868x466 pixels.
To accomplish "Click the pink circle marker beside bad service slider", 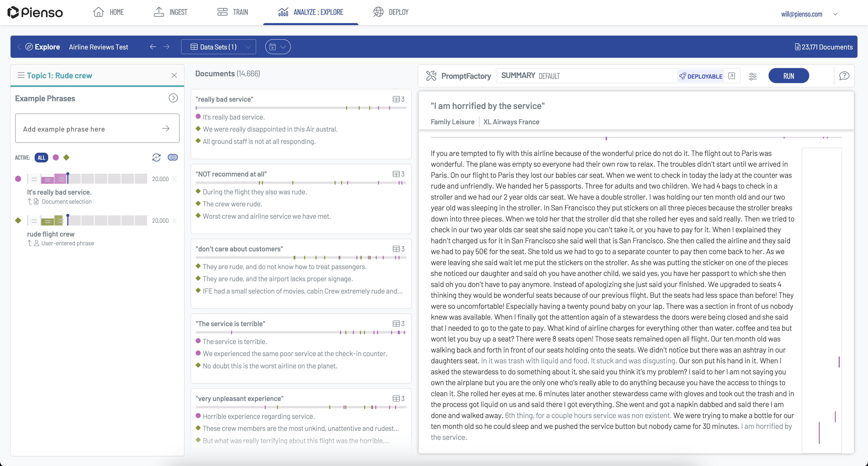I will (x=18, y=179).
